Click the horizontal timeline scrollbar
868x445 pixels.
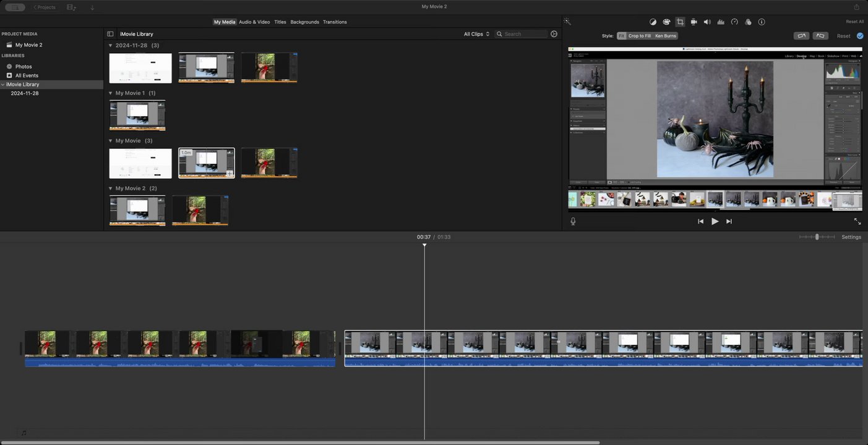(300, 443)
